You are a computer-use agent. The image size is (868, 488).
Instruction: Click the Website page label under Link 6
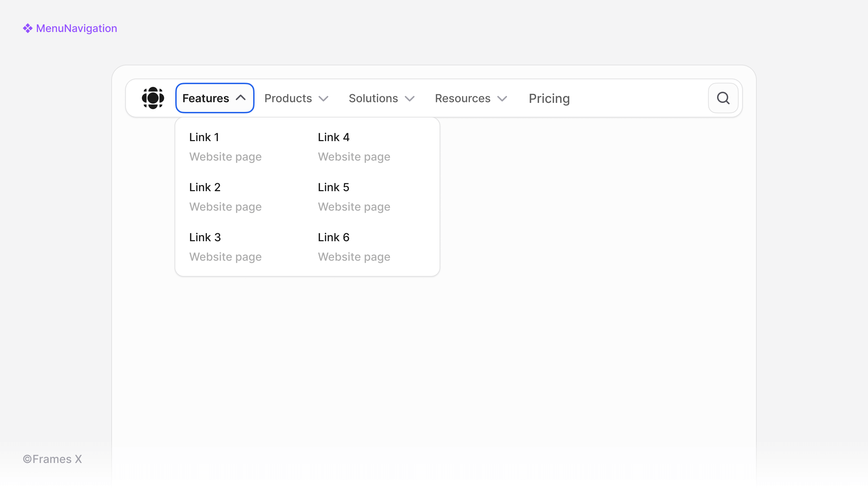point(354,257)
